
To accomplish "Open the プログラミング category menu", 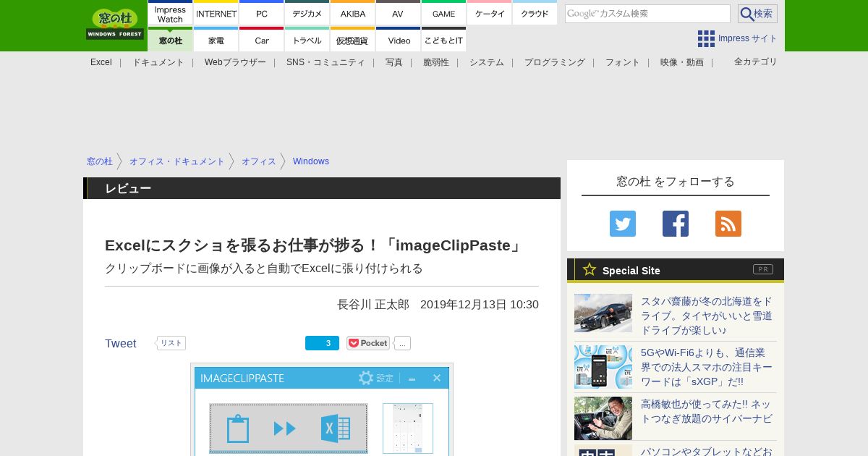I will click(555, 62).
